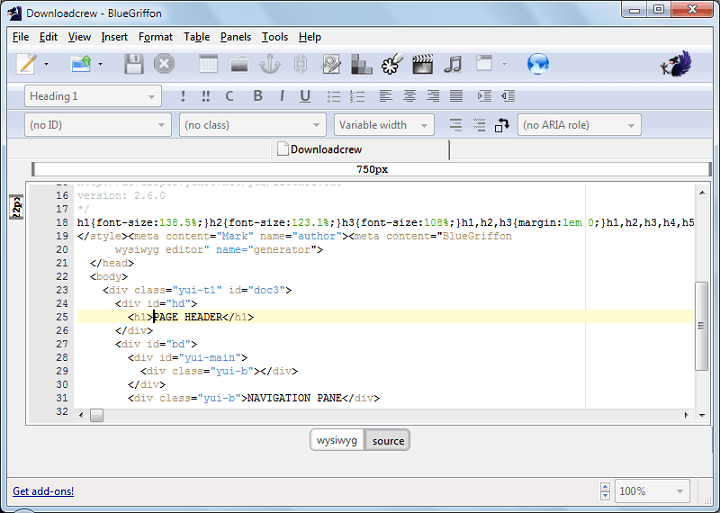Create a new document with pencil icon
The height and width of the screenshot is (513, 720).
[27, 64]
